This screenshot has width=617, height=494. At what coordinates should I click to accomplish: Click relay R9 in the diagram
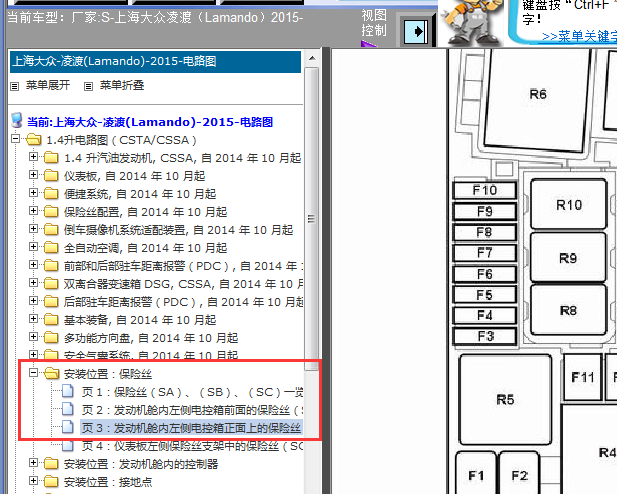pyautogui.click(x=568, y=257)
